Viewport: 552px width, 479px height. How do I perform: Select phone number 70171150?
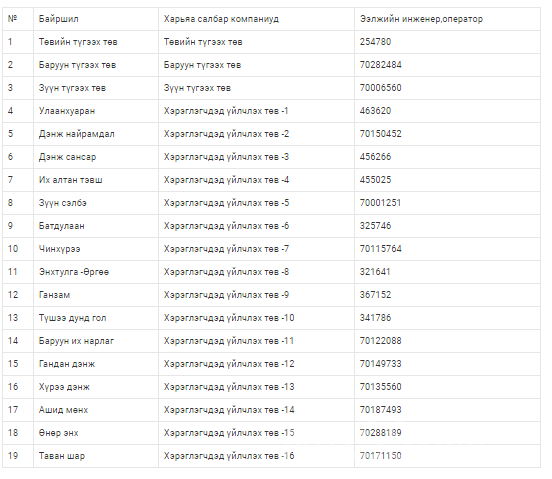[381, 456]
